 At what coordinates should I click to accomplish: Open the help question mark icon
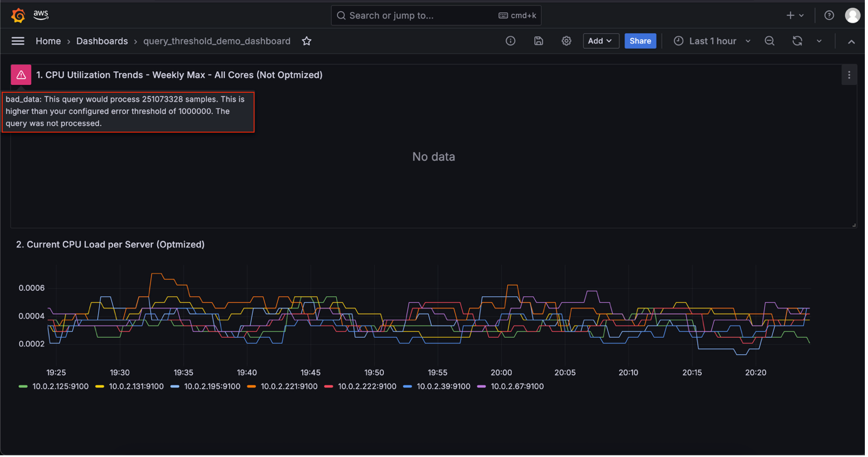(829, 14)
